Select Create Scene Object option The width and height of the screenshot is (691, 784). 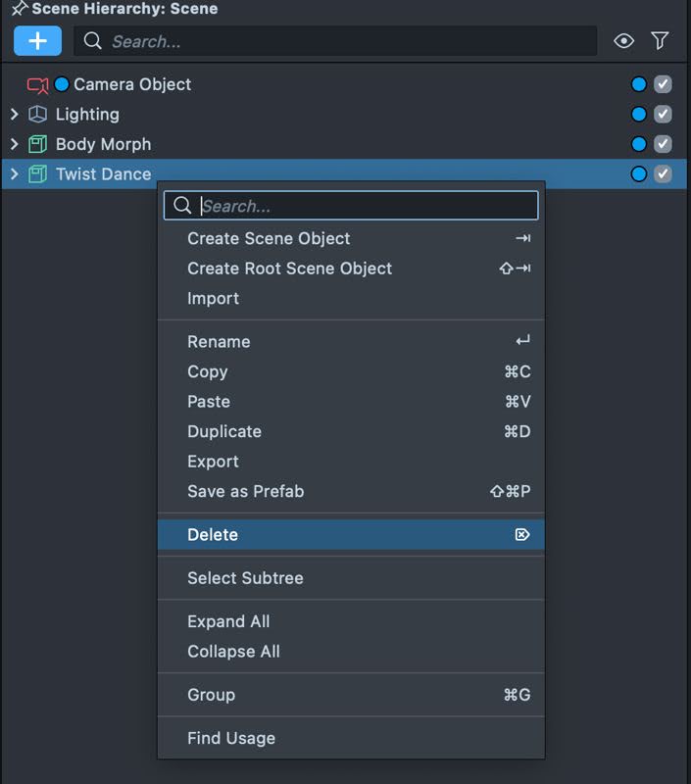click(269, 238)
